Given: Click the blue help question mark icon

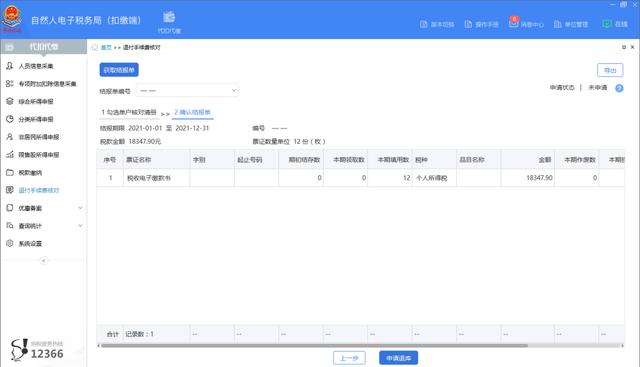Looking at the screenshot, I should (x=619, y=88).
